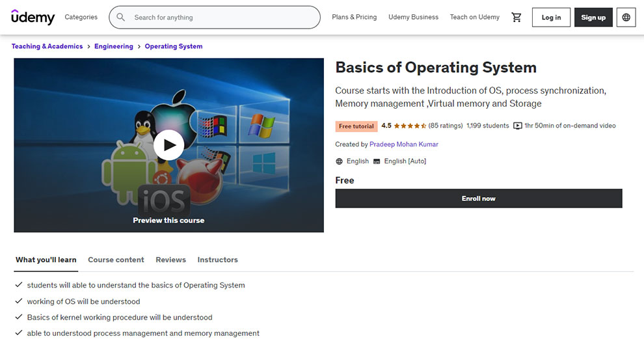644x354 pixels.
Task: Open Plans & Pricing
Action: [x=354, y=17]
